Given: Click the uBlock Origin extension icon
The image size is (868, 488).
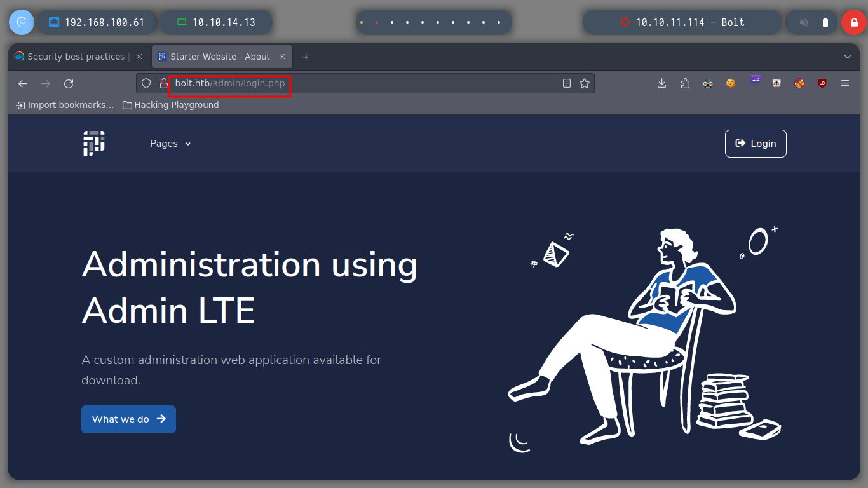Looking at the screenshot, I should coord(822,83).
